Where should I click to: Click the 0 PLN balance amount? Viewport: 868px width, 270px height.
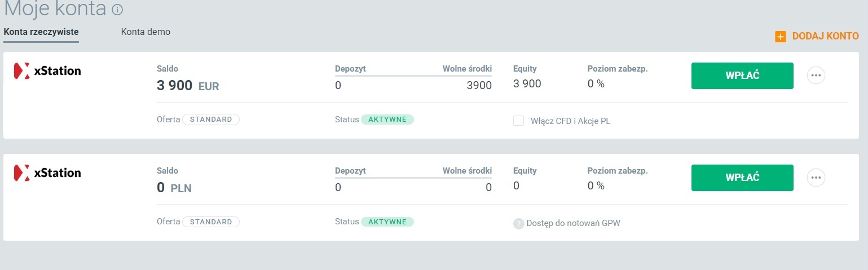[174, 188]
